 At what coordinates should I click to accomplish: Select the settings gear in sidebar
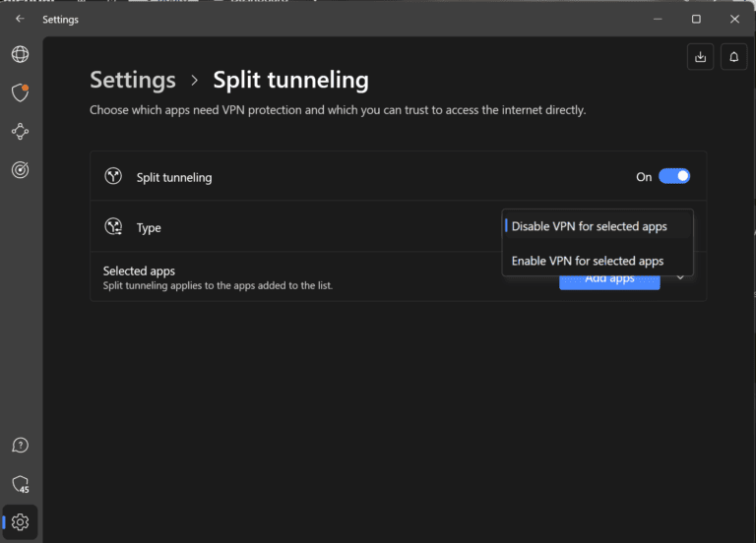(x=21, y=521)
